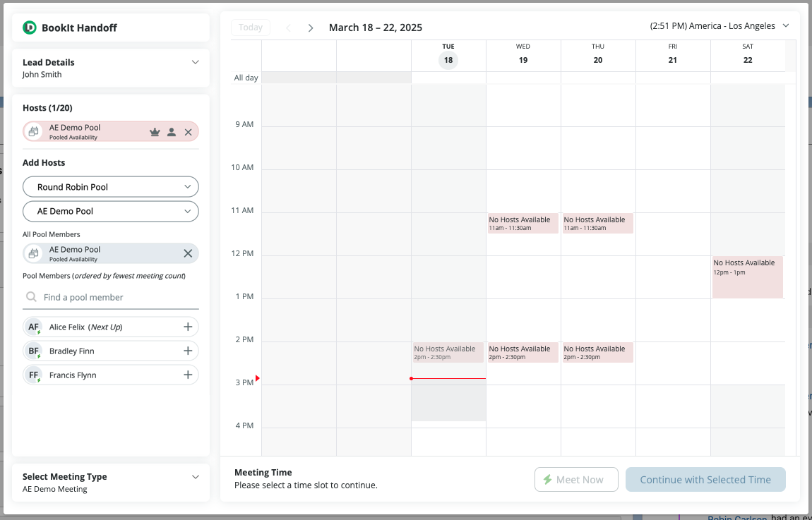Go to previous week with left arrow
This screenshot has width=812, height=520.
pos(288,28)
